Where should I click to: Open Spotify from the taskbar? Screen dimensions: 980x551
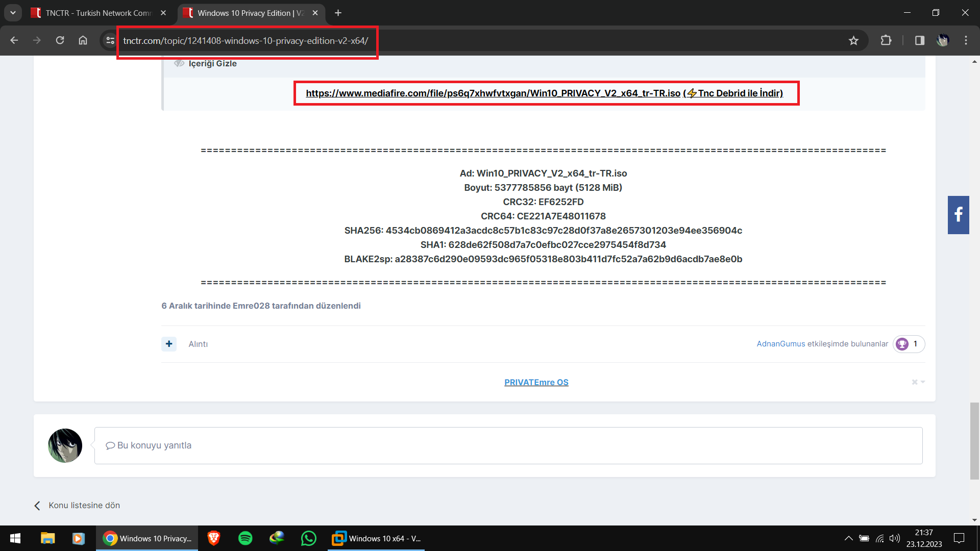click(x=246, y=538)
